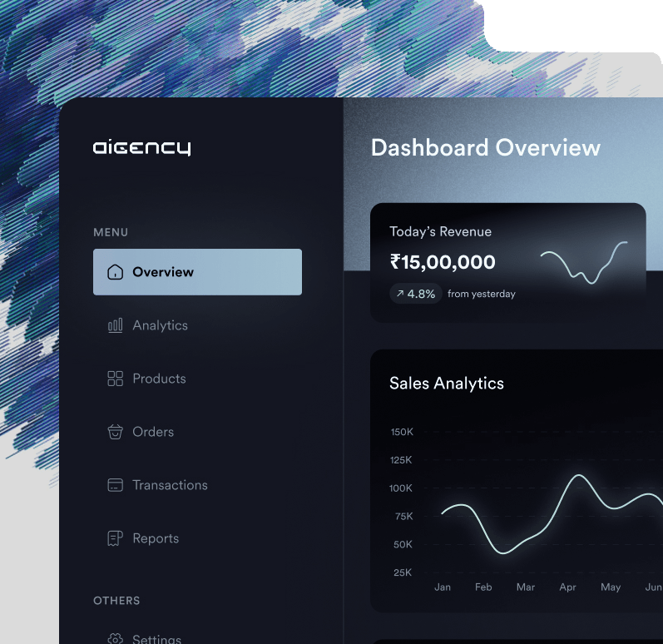Click the Apr label on the chart axis
Viewport: 663px width, 644px height.
567,587
